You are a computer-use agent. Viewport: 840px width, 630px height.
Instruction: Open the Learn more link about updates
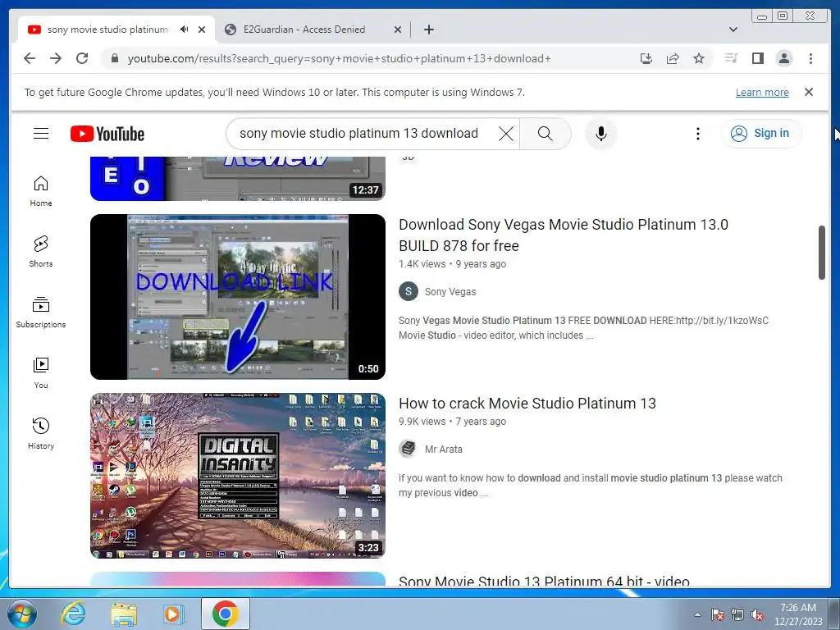click(x=762, y=92)
